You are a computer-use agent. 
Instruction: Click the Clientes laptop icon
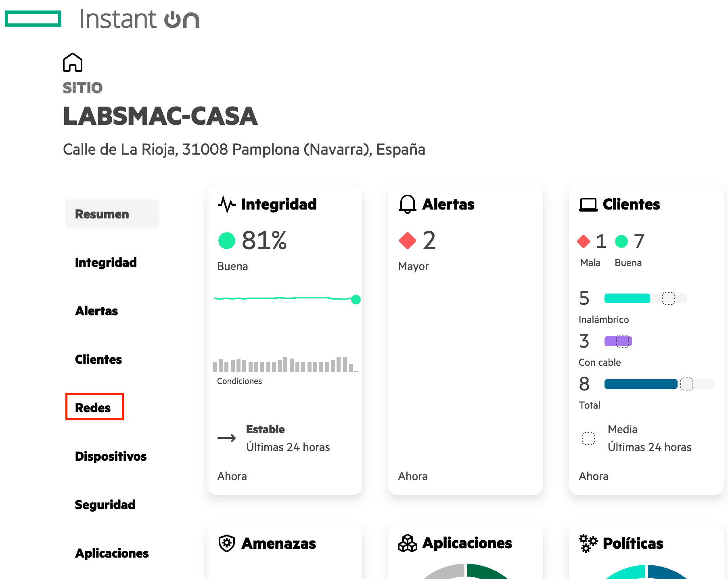click(588, 205)
